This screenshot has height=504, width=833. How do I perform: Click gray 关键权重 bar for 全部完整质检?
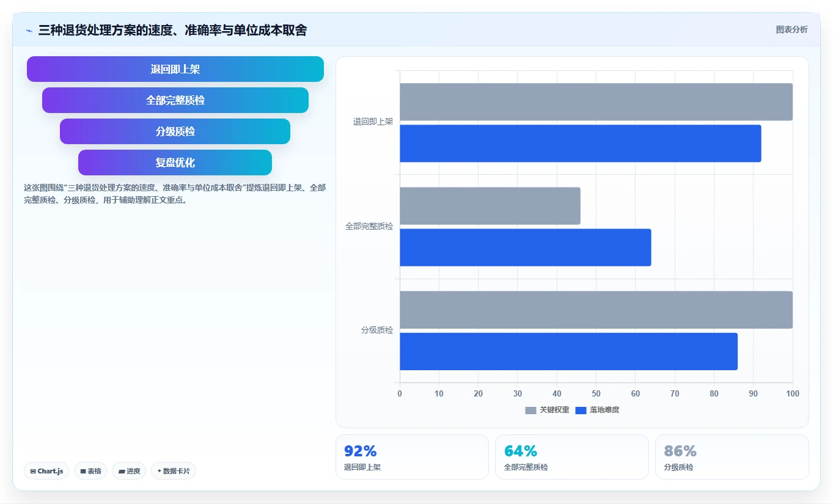490,206
